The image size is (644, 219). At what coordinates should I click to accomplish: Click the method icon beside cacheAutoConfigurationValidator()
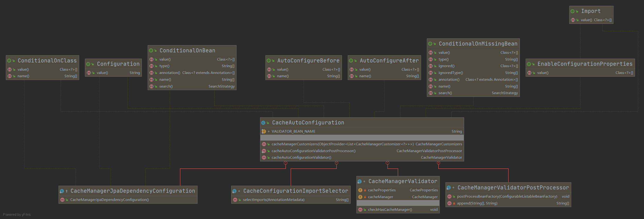click(x=264, y=158)
